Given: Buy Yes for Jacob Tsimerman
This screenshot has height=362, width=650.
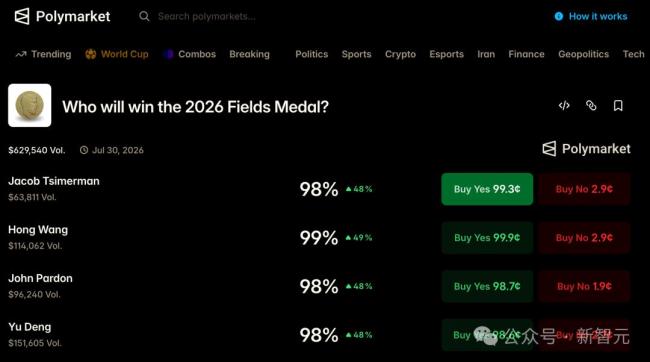Looking at the screenshot, I should click(x=487, y=189).
